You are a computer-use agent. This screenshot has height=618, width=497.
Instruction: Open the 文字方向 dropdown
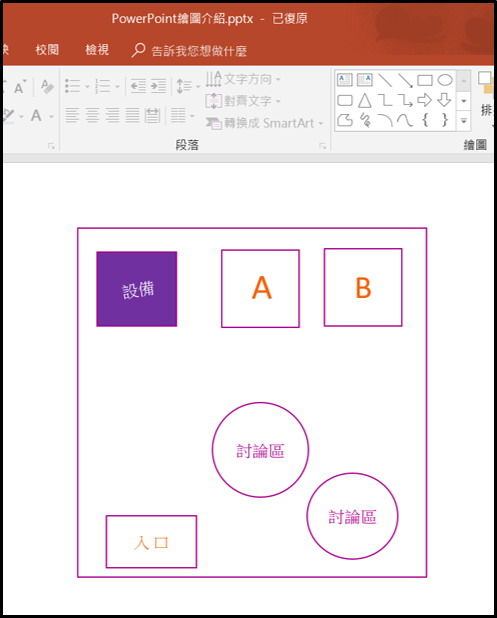click(243, 79)
